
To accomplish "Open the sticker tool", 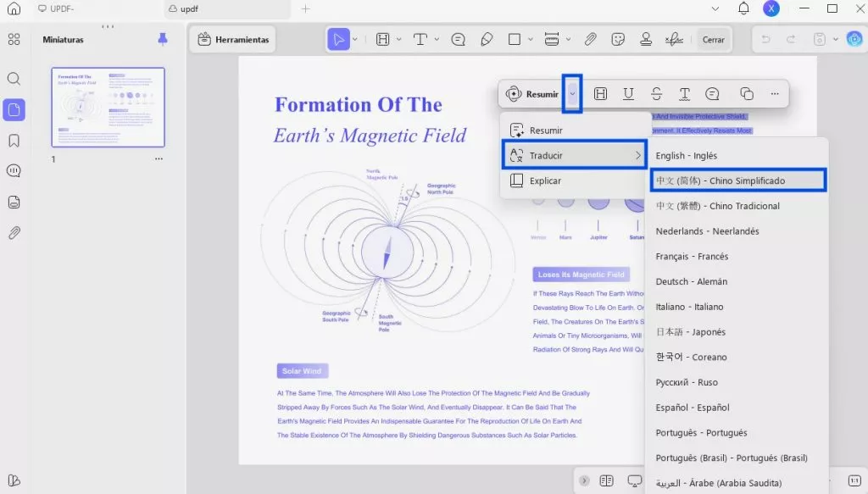I will pyautogui.click(x=618, y=39).
